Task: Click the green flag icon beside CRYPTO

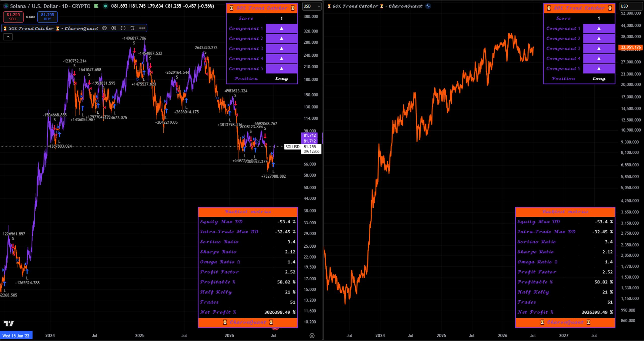Action: pos(96,6)
